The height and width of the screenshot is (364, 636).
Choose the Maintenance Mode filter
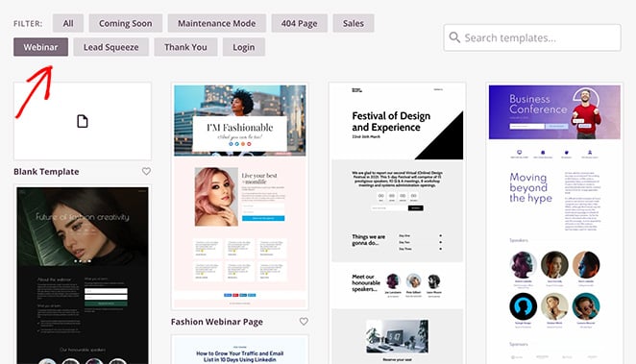(x=216, y=23)
